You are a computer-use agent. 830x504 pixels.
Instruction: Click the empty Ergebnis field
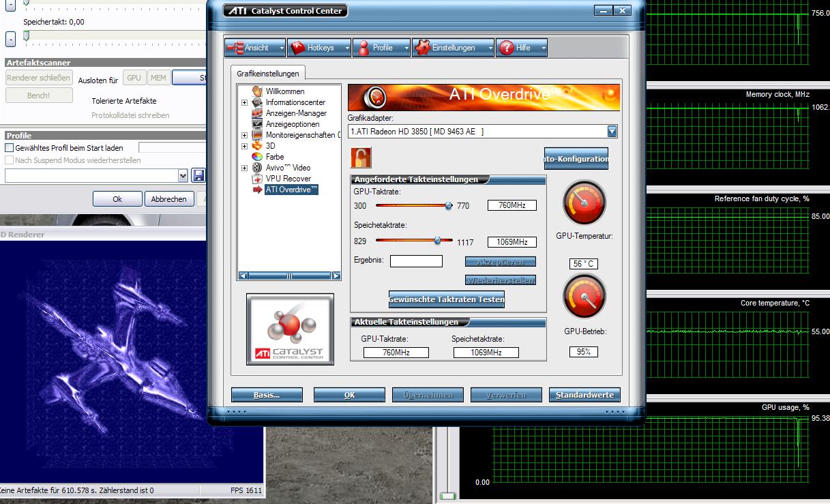pyautogui.click(x=416, y=261)
